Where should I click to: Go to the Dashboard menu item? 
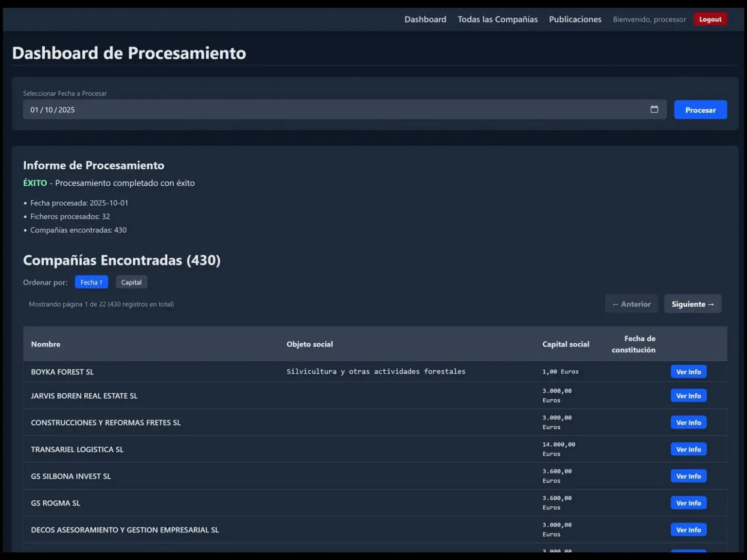click(425, 19)
